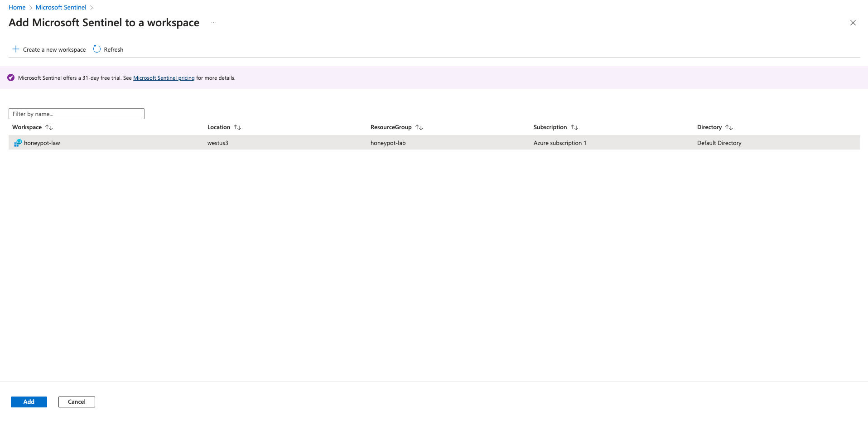Close the Add Sentinel blade
868x421 pixels.
853,23
